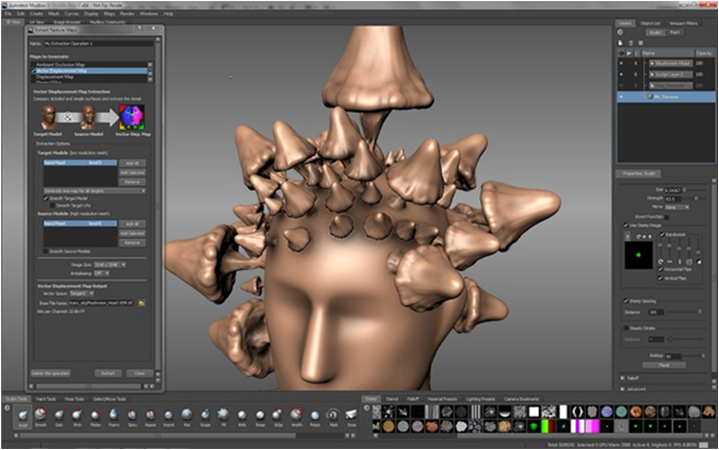Open the Generate one map for all targets dropdown
Viewport: 719px width, 450px height.
tap(95, 191)
